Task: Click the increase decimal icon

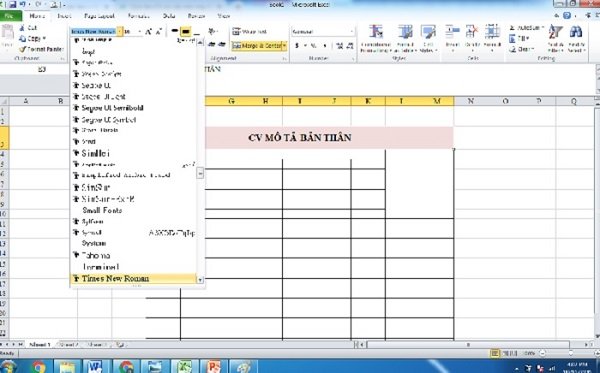Action: 339,46
